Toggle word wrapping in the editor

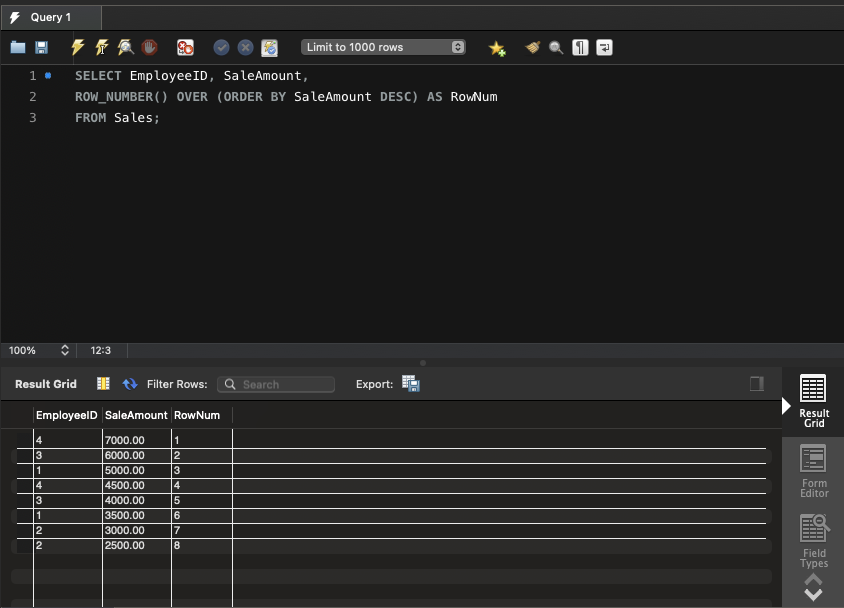coord(604,47)
